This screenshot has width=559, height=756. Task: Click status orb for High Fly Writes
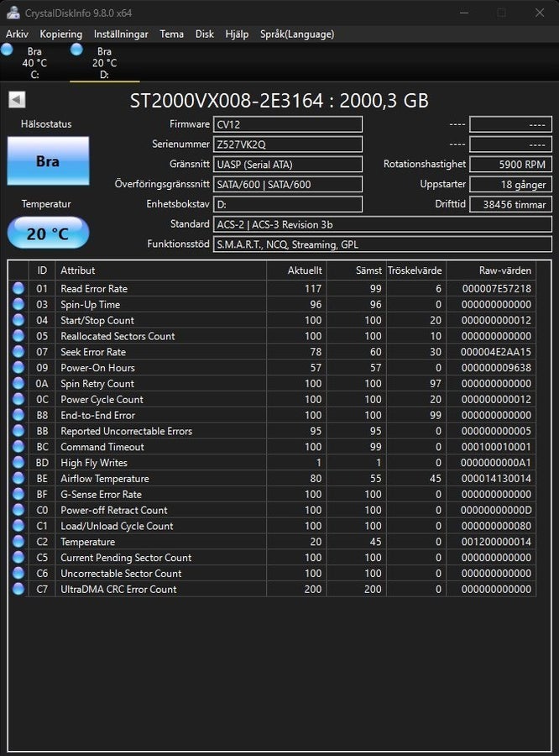click(18, 462)
